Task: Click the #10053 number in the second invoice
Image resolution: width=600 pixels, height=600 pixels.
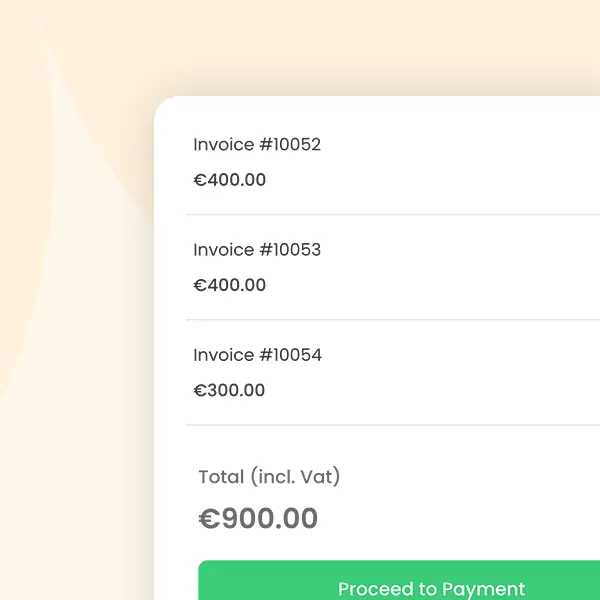Action: pyautogui.click(x=290, y=250)
